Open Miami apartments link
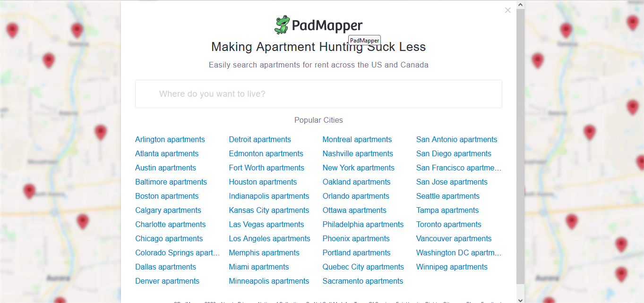Viewport: 644px width, 303px height. (x=258, y=267)
